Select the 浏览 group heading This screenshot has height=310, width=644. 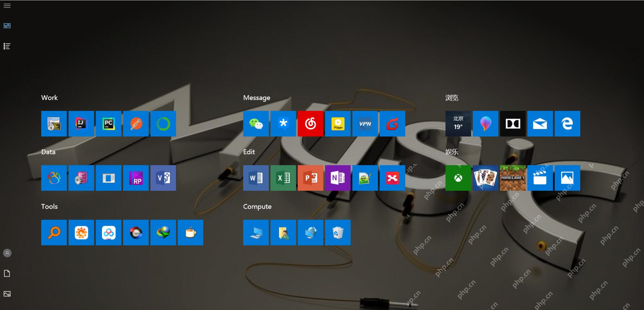pos(452,98)
